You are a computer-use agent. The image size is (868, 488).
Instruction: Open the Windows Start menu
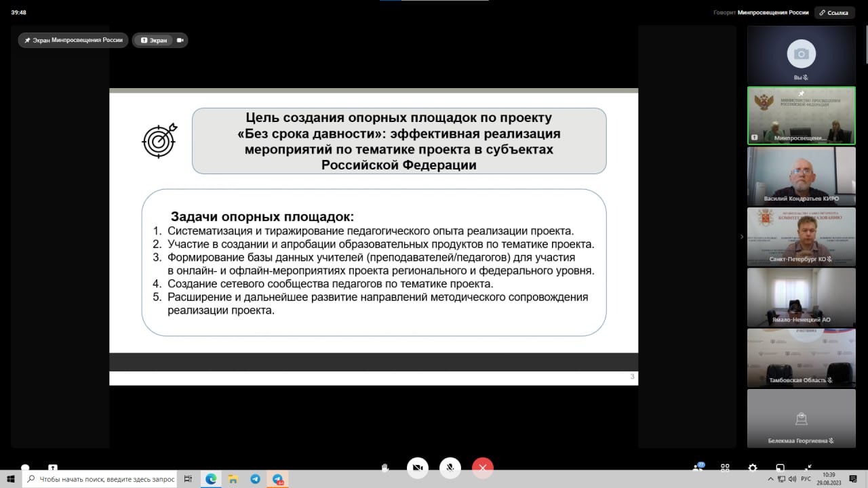(x=11, y=479)
